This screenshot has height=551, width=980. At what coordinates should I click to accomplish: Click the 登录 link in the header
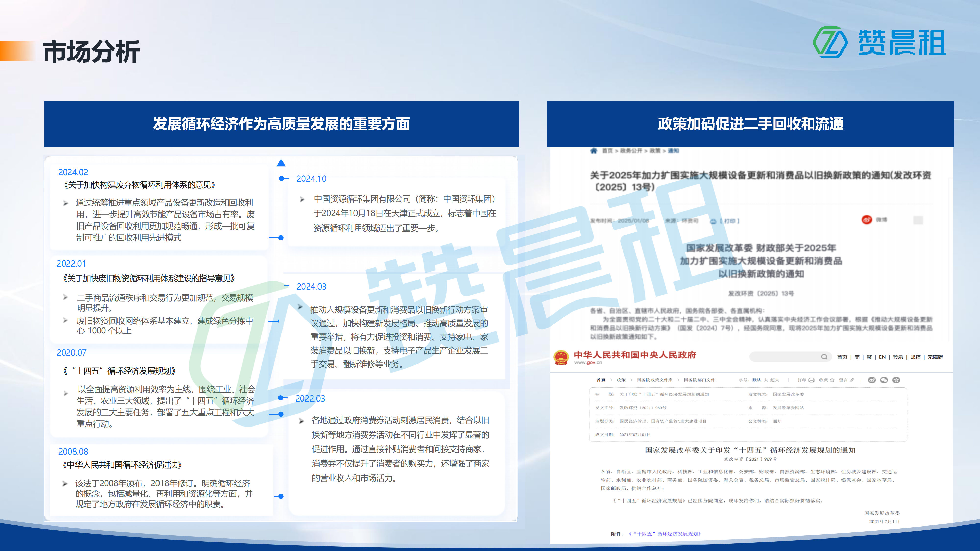click(898, 357)
